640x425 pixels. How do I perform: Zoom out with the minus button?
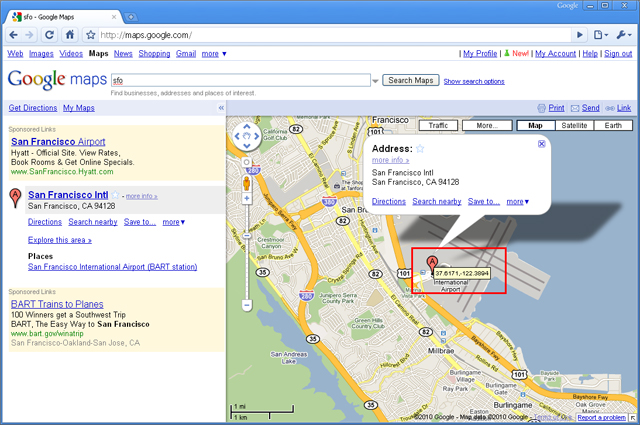click(x=247, y=305)
